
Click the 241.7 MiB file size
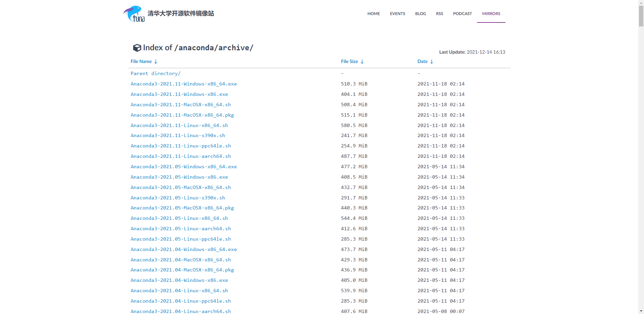pyautogui.click(x=354, y=135)
